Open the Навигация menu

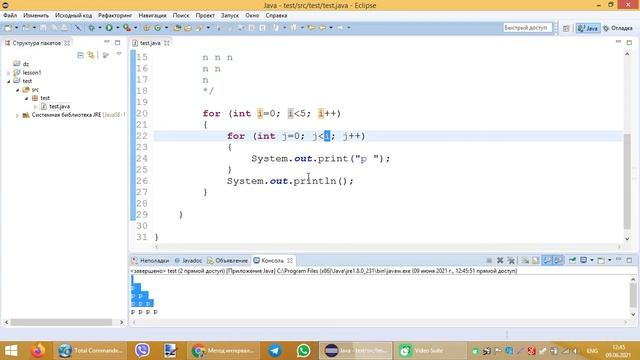pos(152,16)
